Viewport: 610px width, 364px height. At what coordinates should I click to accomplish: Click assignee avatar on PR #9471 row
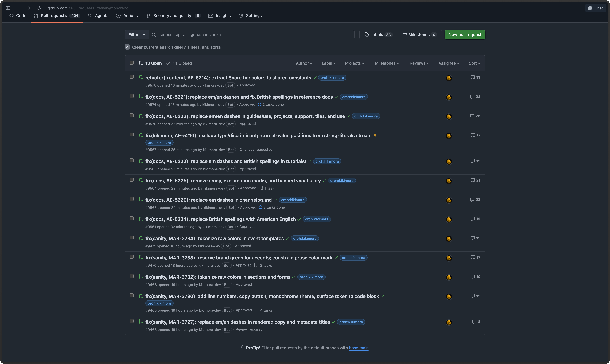pyautogui.click(x=449, y=239)
